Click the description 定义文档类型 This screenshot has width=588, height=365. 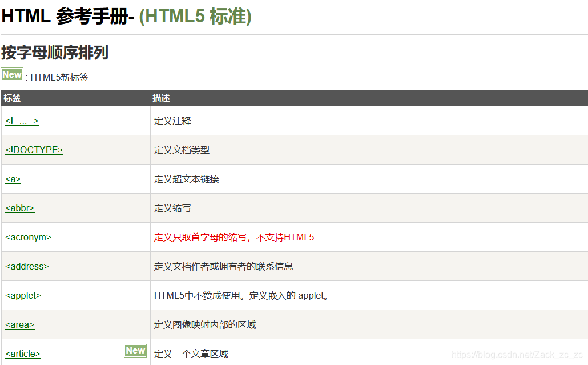[x=182, y=150]
